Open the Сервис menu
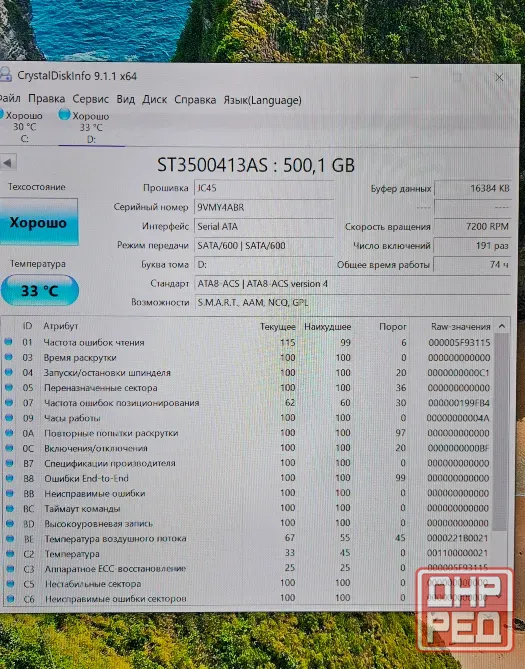This screenshot has width=525, height=670. click(91, 99)
